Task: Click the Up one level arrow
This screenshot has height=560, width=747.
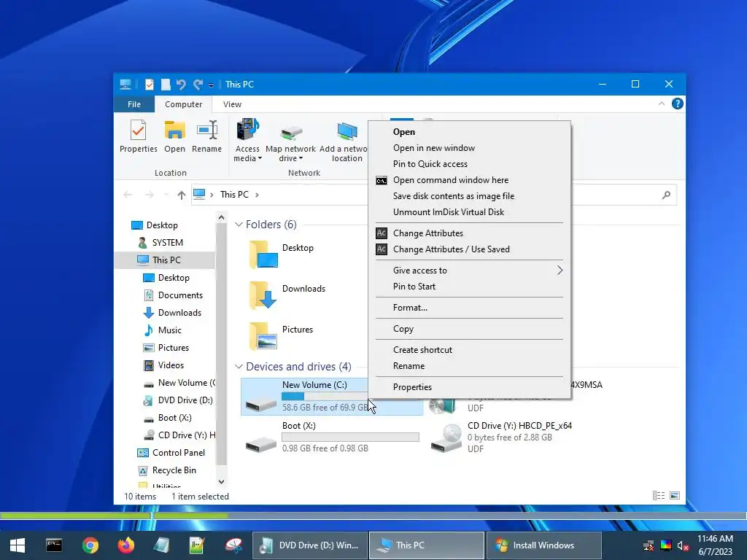Action: point(181,194)
